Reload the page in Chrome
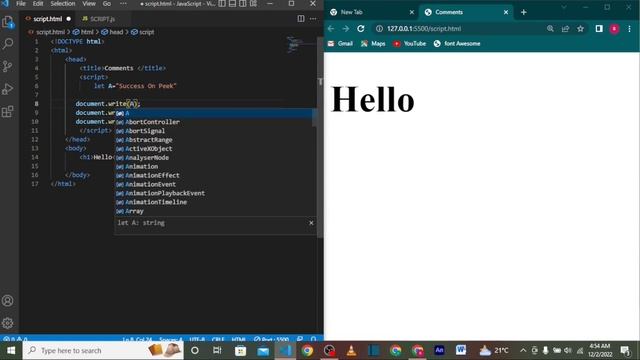Screen dimensions: 640x360 click(361, 29)
